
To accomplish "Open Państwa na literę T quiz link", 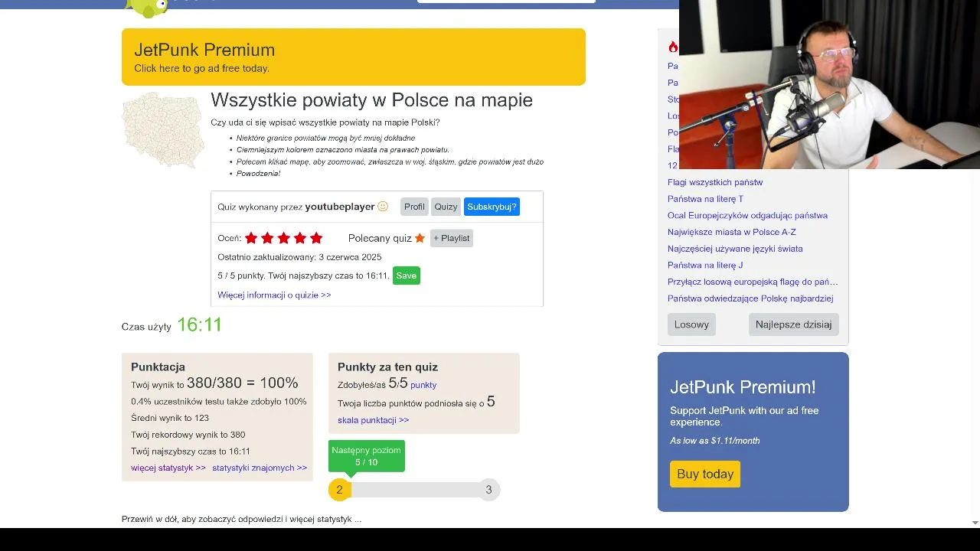I will click(705, 199).
